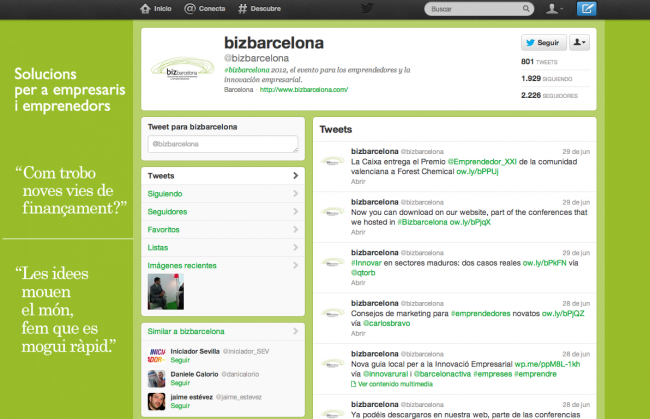
Task: Open the Seguidores list
Action: pyautogui.click(x=223, y=211)
